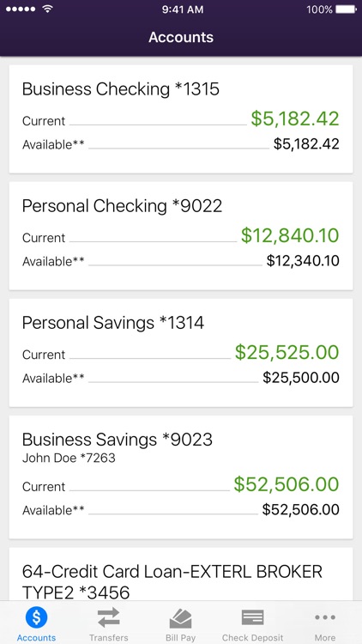
Task: Open Business Savings *9023 account
Action: click(181, 477)
